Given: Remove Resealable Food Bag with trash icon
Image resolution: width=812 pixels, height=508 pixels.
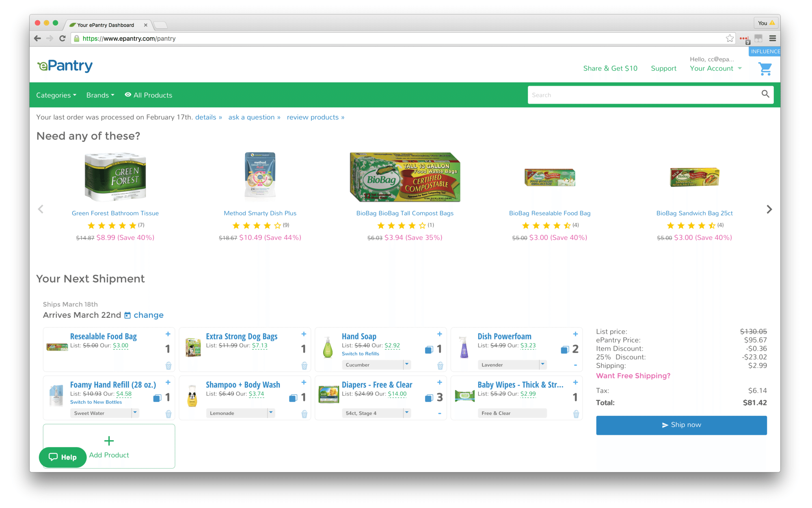Looking at the screenshot, I should 168,366.
